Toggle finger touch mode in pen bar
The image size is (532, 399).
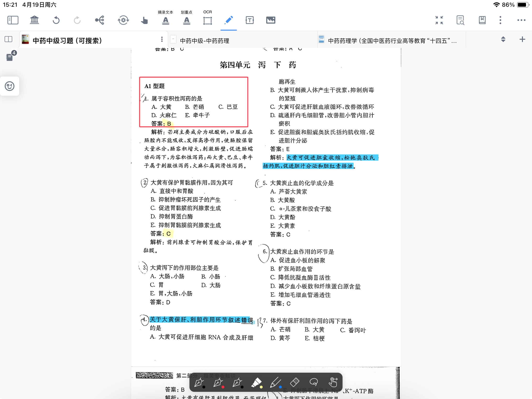[x=333, y=382]
